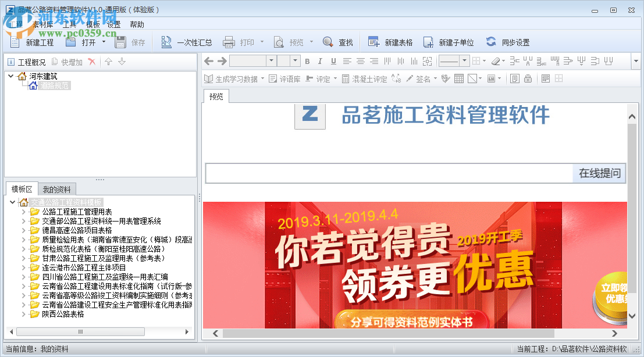Switch to the 我的资料 tab

(x=56, y=188)
